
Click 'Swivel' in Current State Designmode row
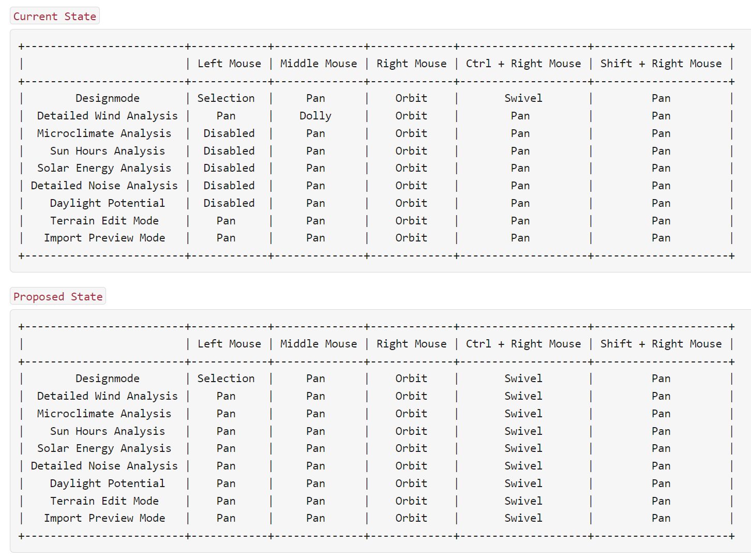pyautogui.click(x=523, y=98)
